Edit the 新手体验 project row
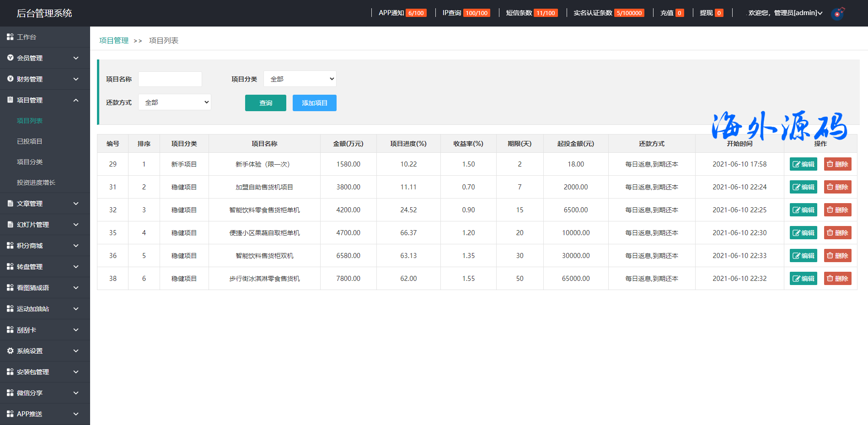The height and width of the screenshot is (425, 868). (x=803, y=164)
